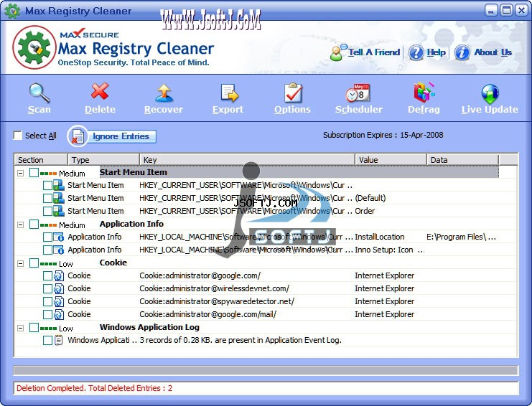Select the 3 records of 0.28 KB entry text
Viewport: 532px width, 406px height.
click(241, 340)
